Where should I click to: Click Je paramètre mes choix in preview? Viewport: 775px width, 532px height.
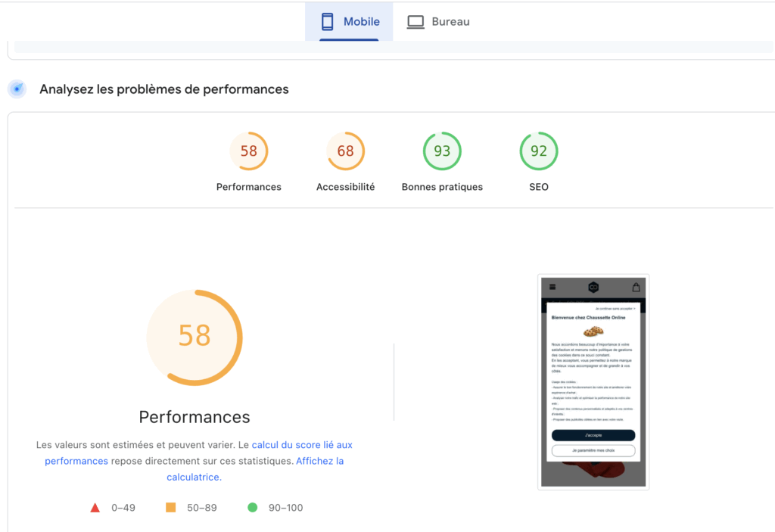[593, 450]
